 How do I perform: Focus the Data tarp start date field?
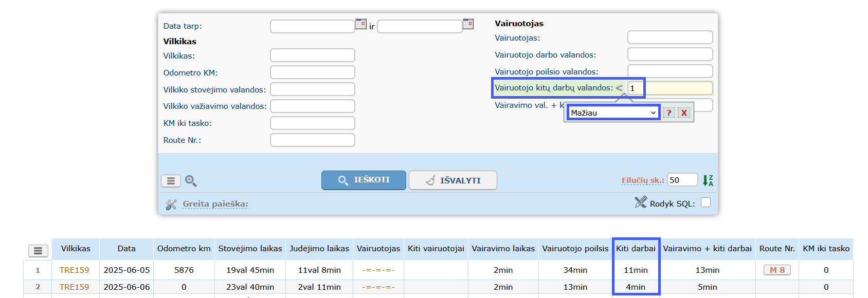[x=313, y=26]
